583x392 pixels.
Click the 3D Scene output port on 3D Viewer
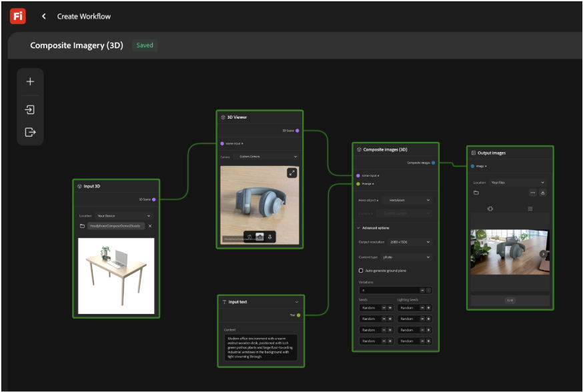click(x=297, y=131)
